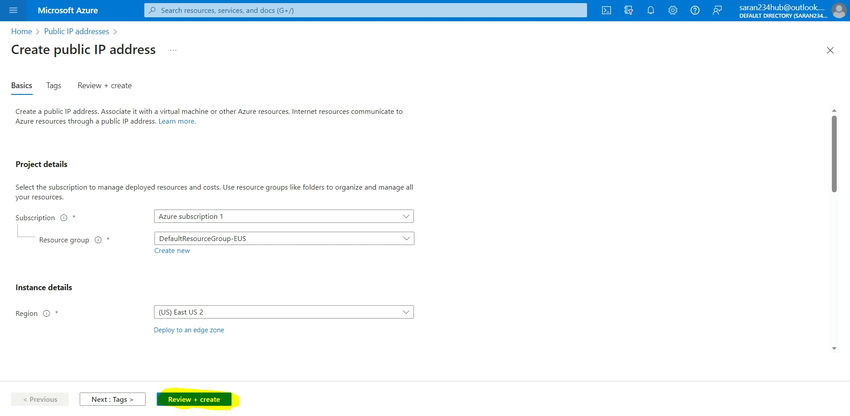Click the Microsoft Azure brand label
This screenshot has width=850, height=416.
[x=68, y=10]
